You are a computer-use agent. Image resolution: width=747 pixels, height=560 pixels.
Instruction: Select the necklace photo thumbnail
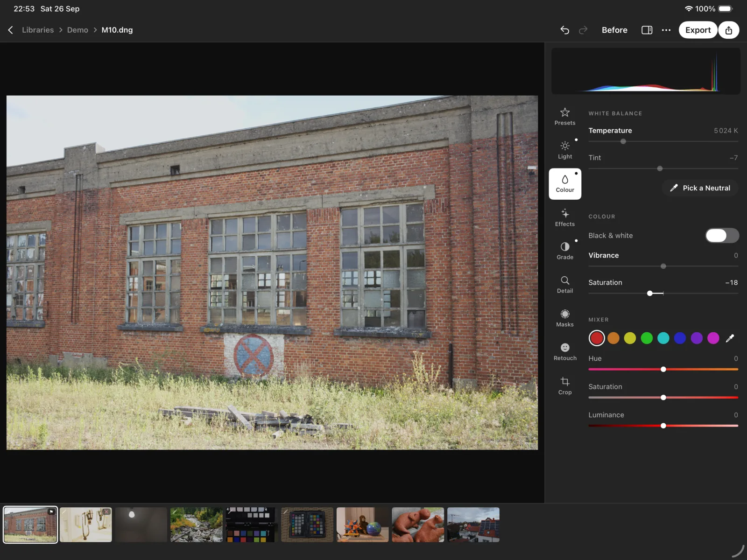point(86,525)
